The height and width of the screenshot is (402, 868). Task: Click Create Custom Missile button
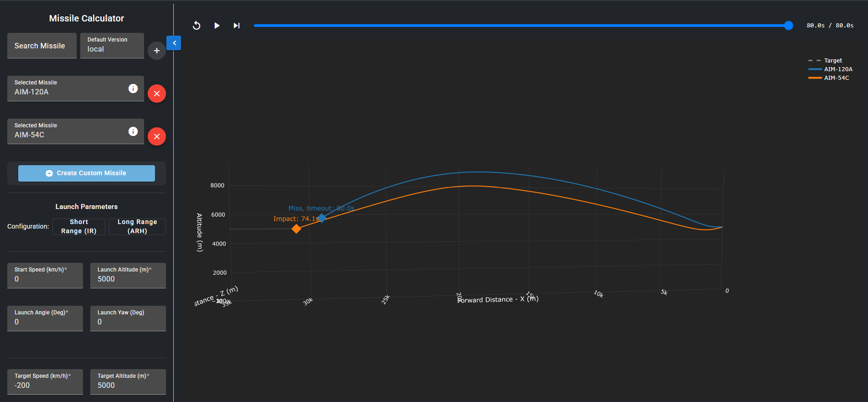[x=87, y=173]
